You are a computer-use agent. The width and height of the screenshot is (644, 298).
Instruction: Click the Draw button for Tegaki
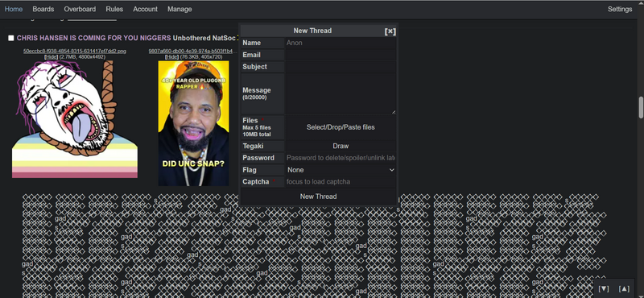[341, 146]
